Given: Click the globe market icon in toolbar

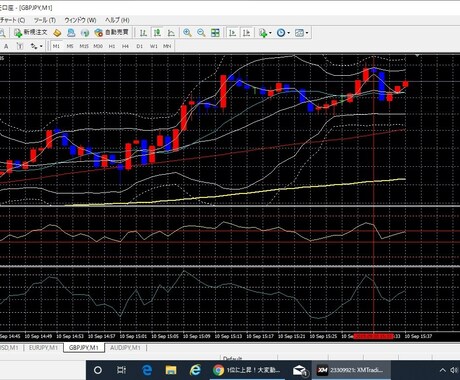Looking at the screenshot, I should 85,33.
